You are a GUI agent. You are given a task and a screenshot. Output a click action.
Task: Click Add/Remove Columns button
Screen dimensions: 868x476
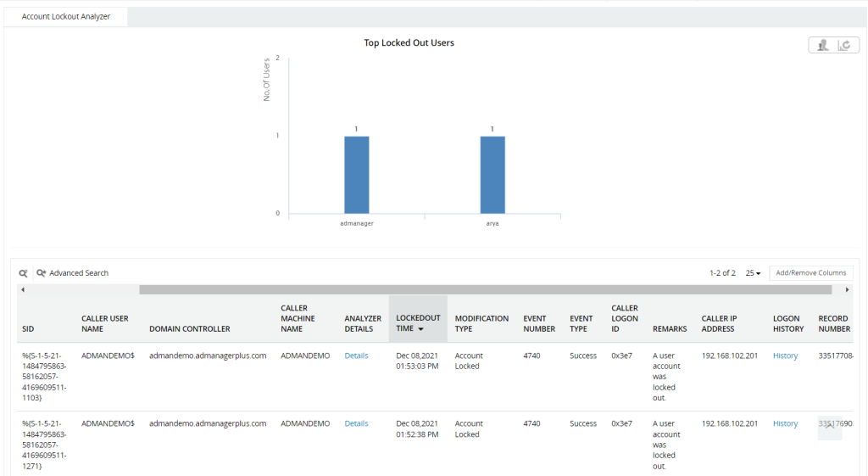811,273
